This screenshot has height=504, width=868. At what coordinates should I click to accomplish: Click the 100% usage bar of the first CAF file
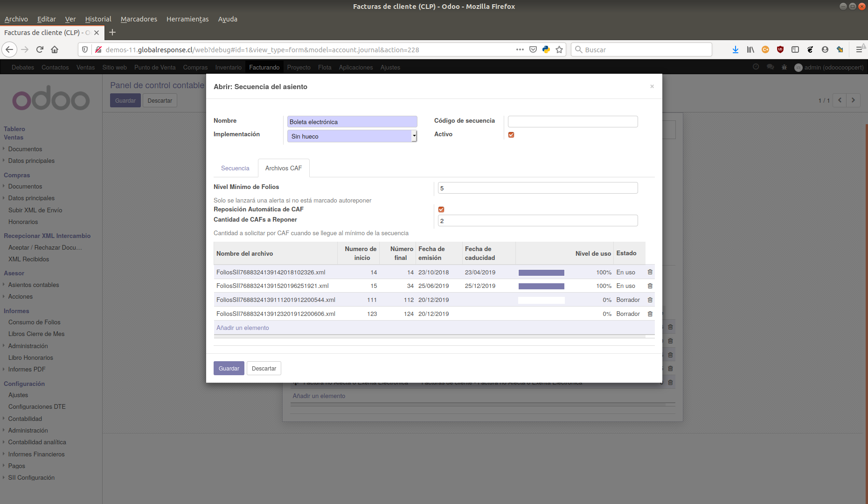tap(541, 272)
